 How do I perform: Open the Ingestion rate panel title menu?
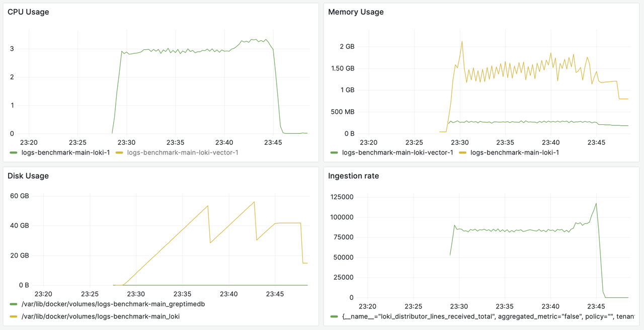(354, 176)
